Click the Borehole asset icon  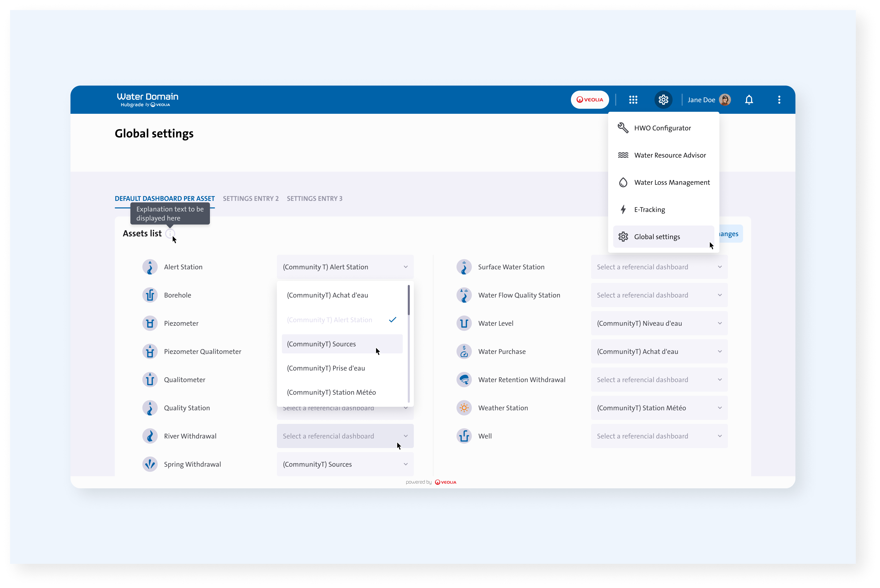[150, 295]
